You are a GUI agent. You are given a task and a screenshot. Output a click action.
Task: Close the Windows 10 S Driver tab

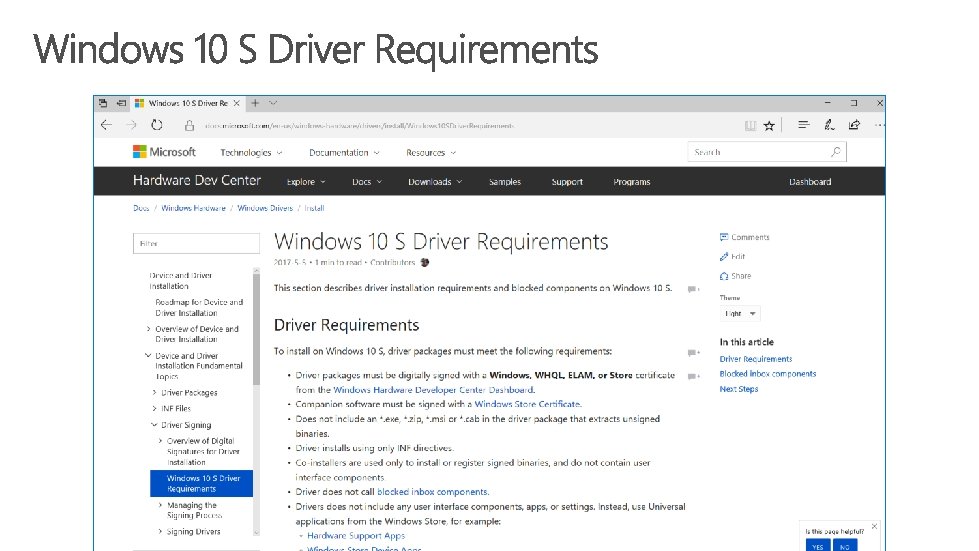click(x=237, y=103)
